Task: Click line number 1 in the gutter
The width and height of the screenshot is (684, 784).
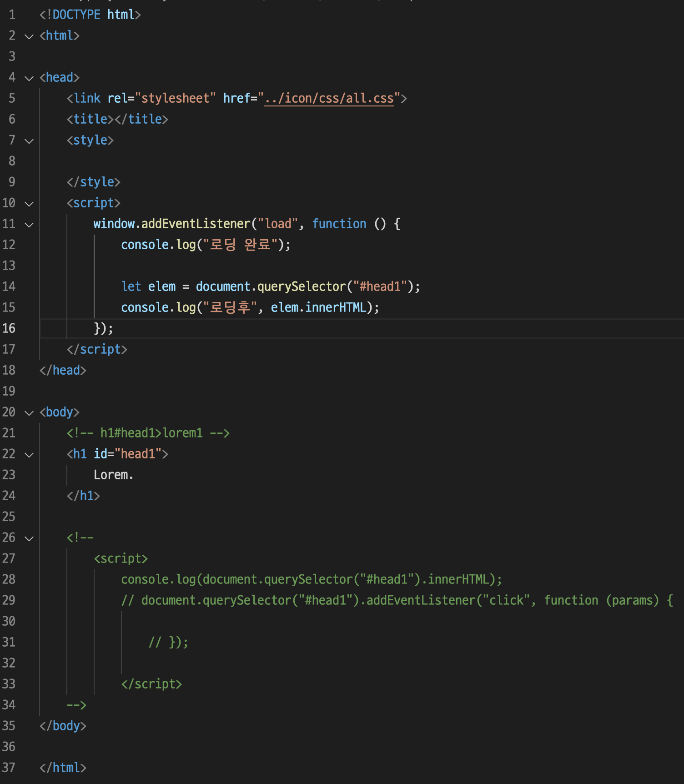Action: pyautogui.click(x=12, y=15)
